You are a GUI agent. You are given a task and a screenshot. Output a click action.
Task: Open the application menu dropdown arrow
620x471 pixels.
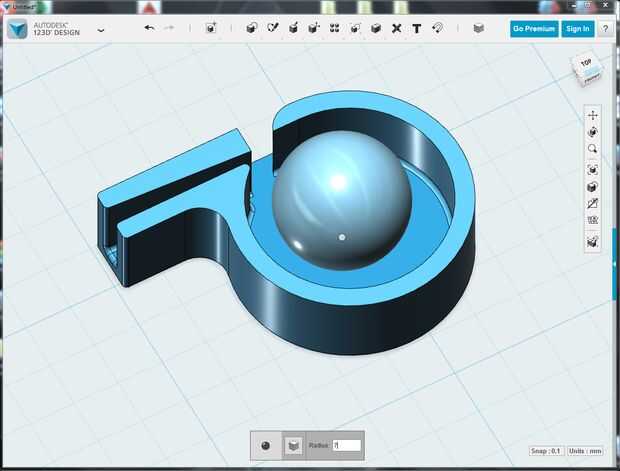101,30
